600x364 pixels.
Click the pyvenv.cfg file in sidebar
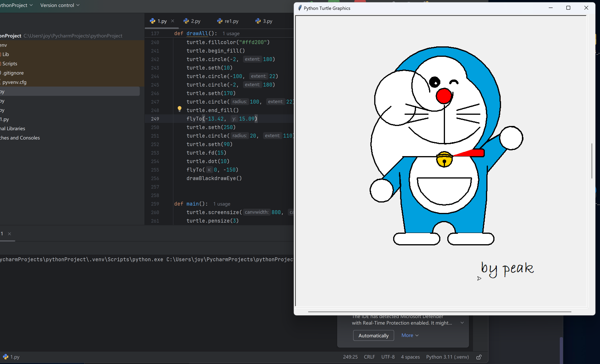click(x=13, y=82)
